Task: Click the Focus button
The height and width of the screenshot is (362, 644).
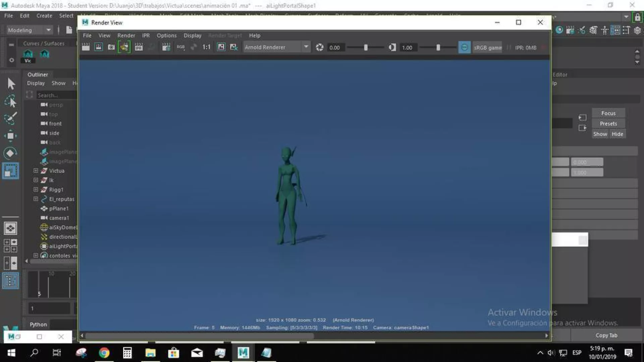Action: coord(608,113)
